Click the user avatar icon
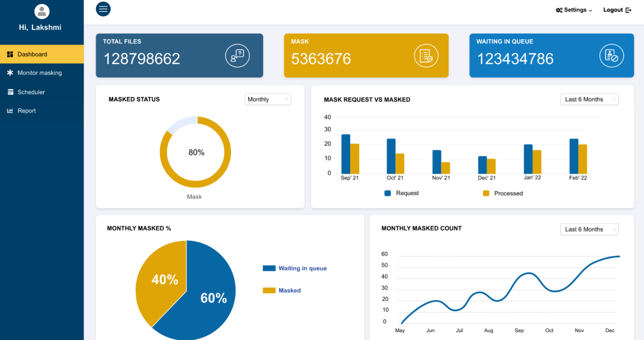This screenshot has width=644, height=340. (x=42, y=11)
